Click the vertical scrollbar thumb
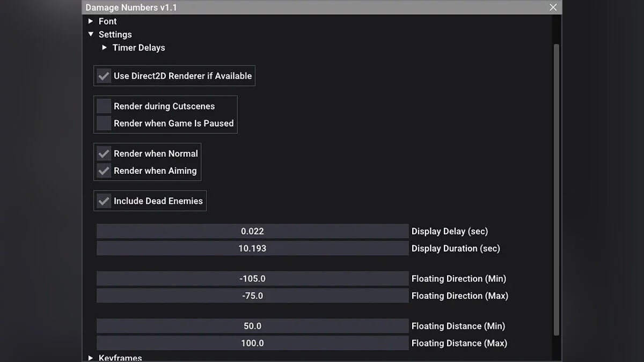644x362 pixels. coord(557,188)
